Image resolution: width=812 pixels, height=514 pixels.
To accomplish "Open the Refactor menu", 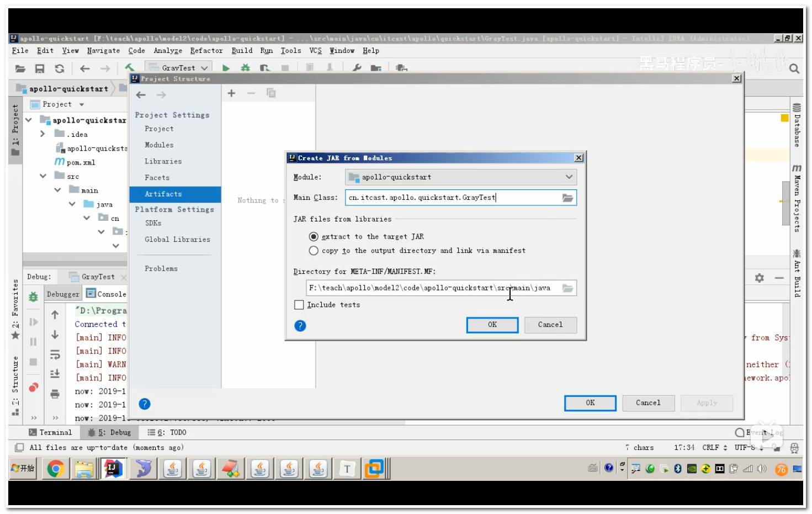I will point(206,51).
